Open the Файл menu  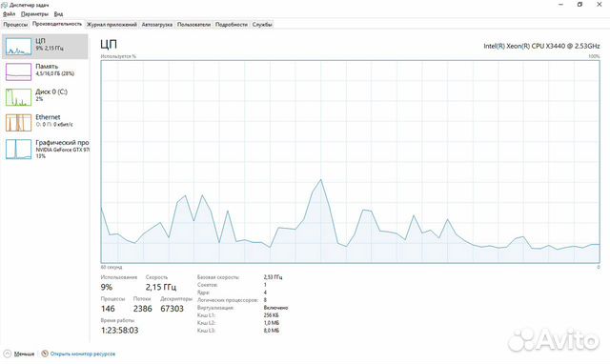tap(9, 14)
